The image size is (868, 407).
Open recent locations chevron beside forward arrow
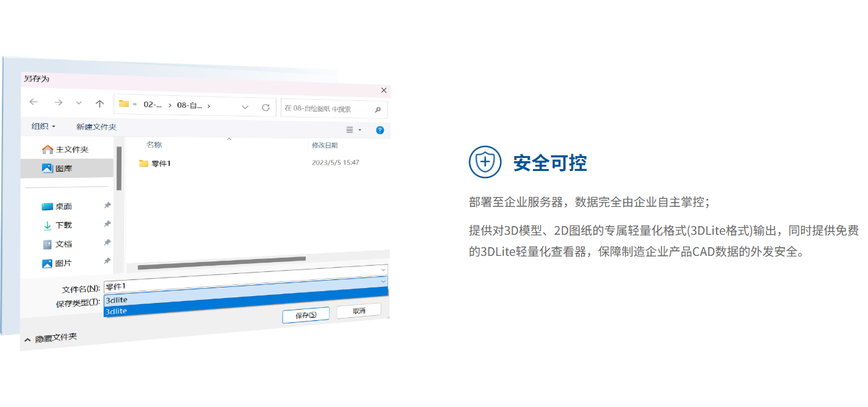coord(79,103)
